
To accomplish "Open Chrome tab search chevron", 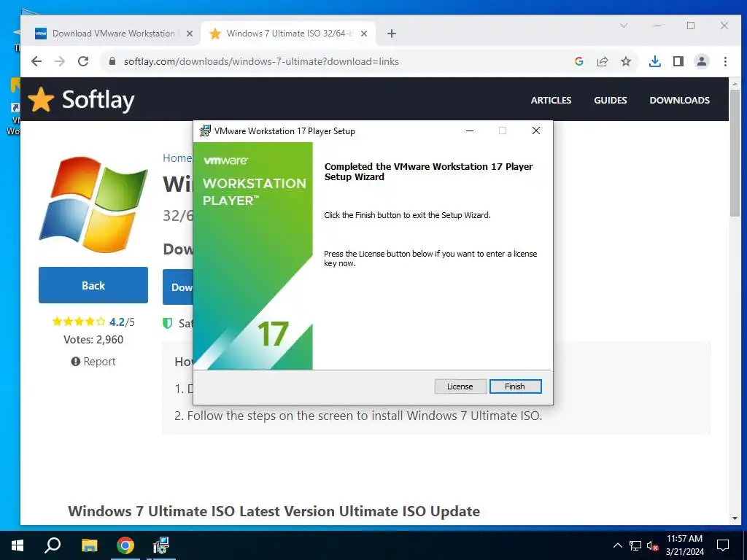I will 624,26.
